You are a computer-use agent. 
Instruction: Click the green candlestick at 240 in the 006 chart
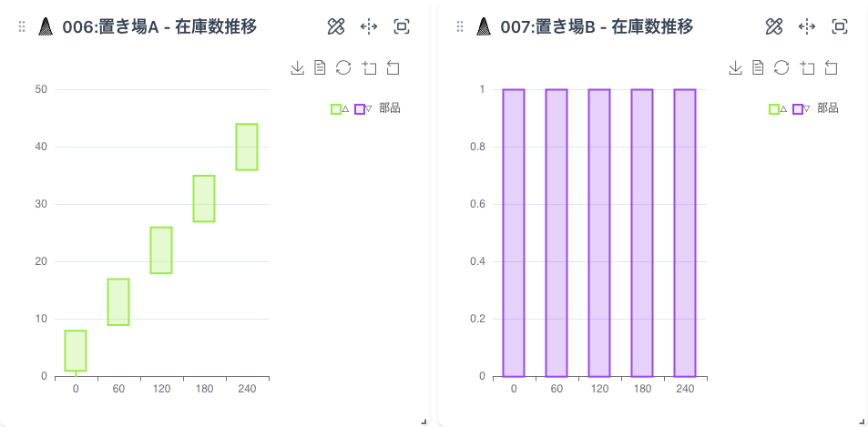tap(247, 147)
